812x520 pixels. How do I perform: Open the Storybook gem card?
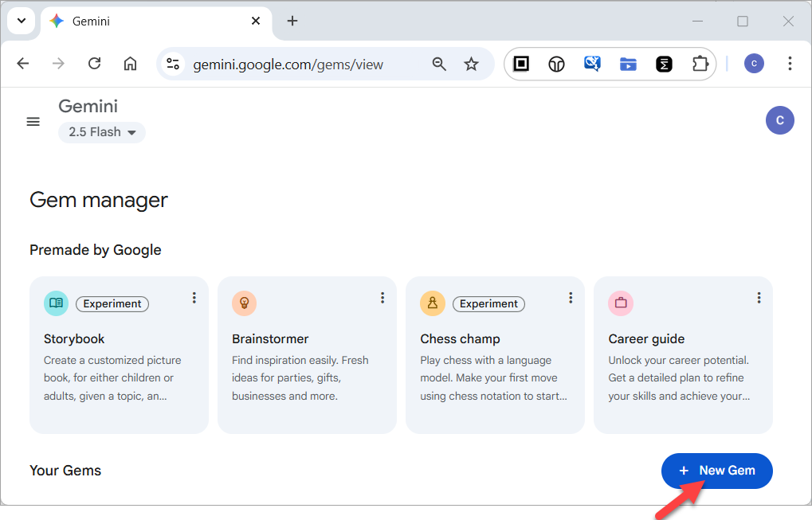(x=119, y=355)
